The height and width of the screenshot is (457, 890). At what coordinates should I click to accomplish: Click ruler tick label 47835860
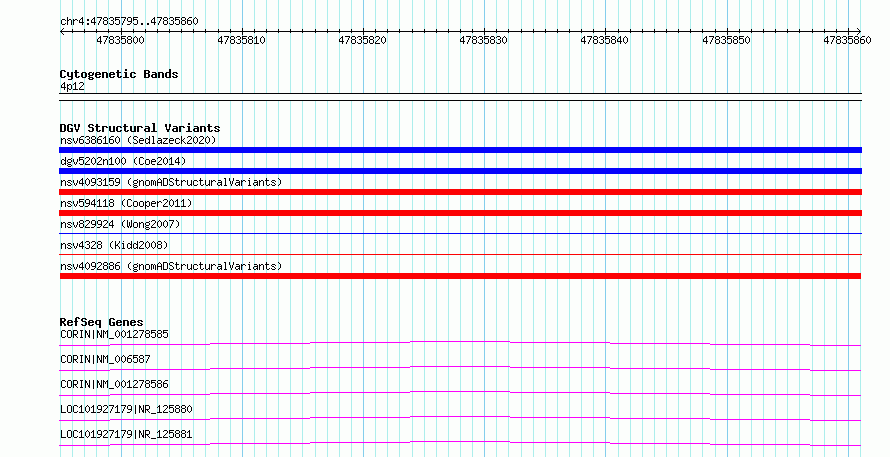click(x=847, y=40)
